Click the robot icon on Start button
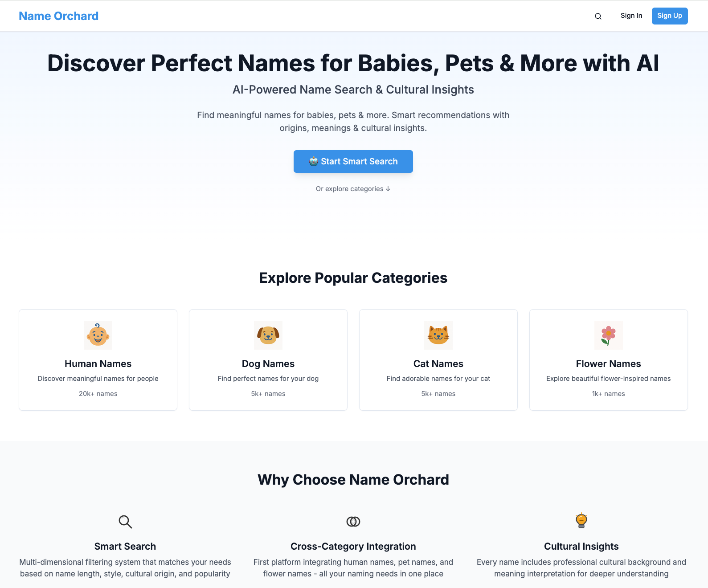This screenshot has height=588, width=708. (314, 161)
